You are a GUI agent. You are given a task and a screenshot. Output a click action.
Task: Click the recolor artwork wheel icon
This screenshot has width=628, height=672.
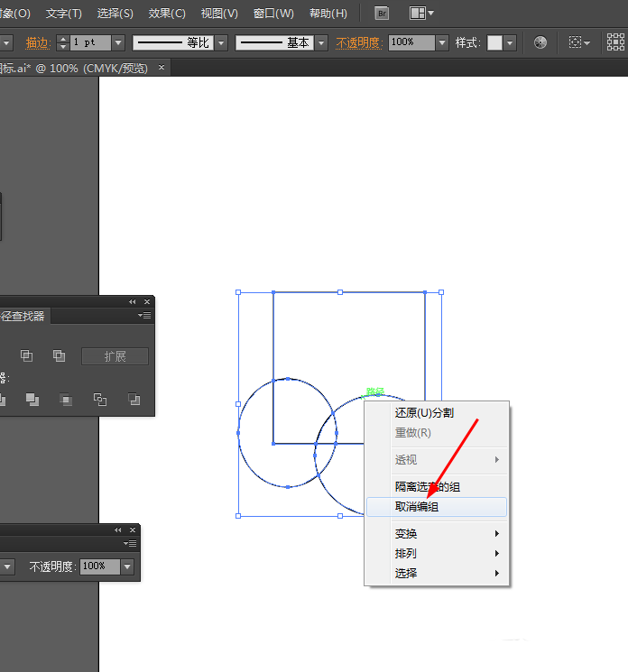(540, 42)
